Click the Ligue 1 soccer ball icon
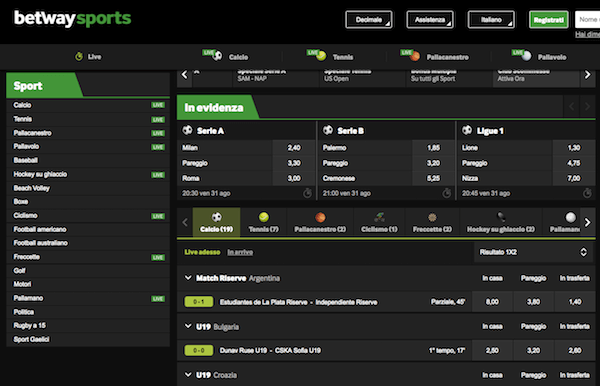This screenshot has height=386, width=600. (467, 130)
